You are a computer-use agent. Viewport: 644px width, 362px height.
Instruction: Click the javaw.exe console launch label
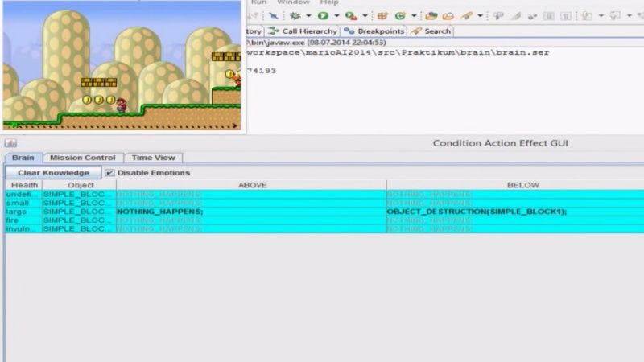[x=316, y=43]
